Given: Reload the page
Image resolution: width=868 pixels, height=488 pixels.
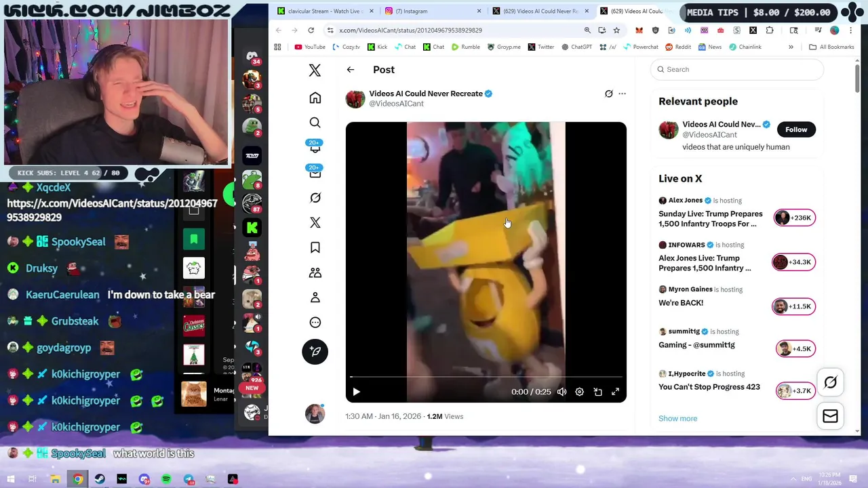Looking at the screenshot, I should point(311,30).
